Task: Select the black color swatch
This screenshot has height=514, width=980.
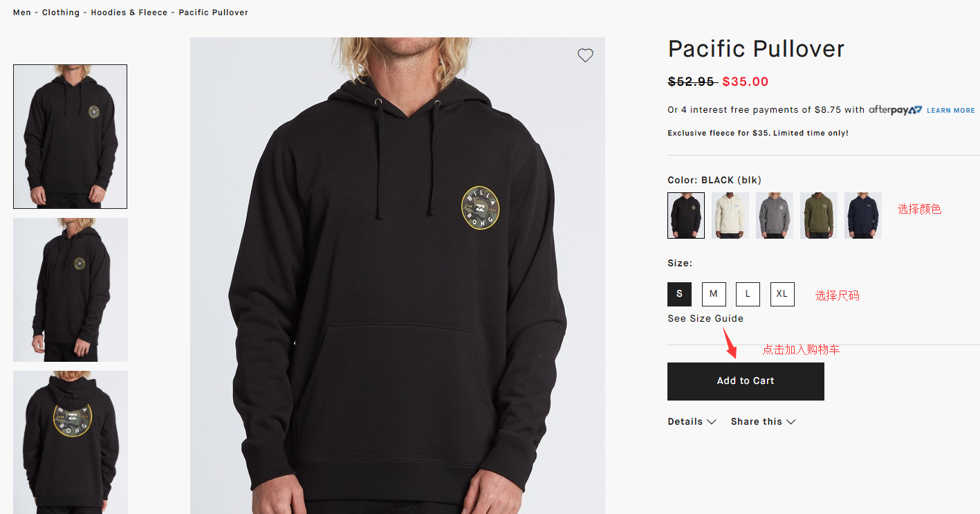Action: pos(686,216)
